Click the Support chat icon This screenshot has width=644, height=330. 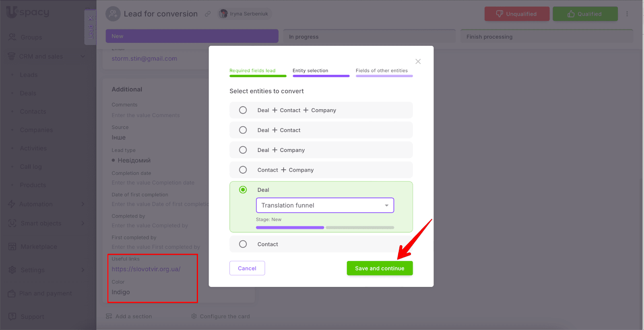tap(12, 316)
